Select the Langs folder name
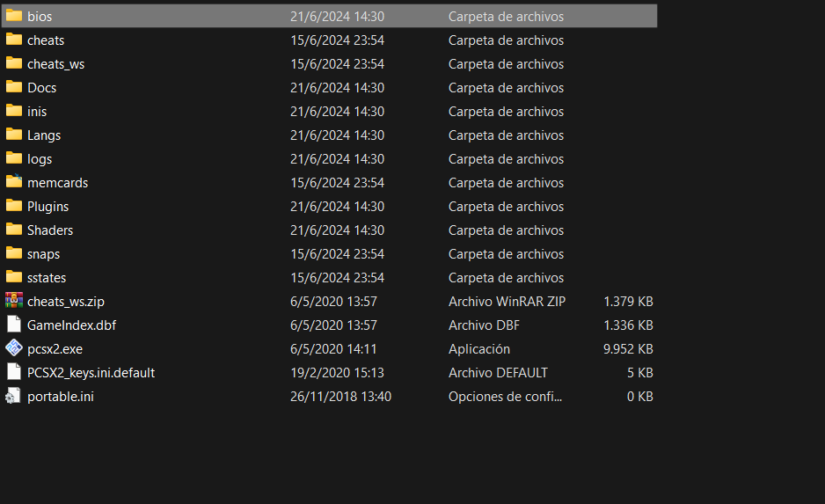The image size is (825, 504). [44, 135]
